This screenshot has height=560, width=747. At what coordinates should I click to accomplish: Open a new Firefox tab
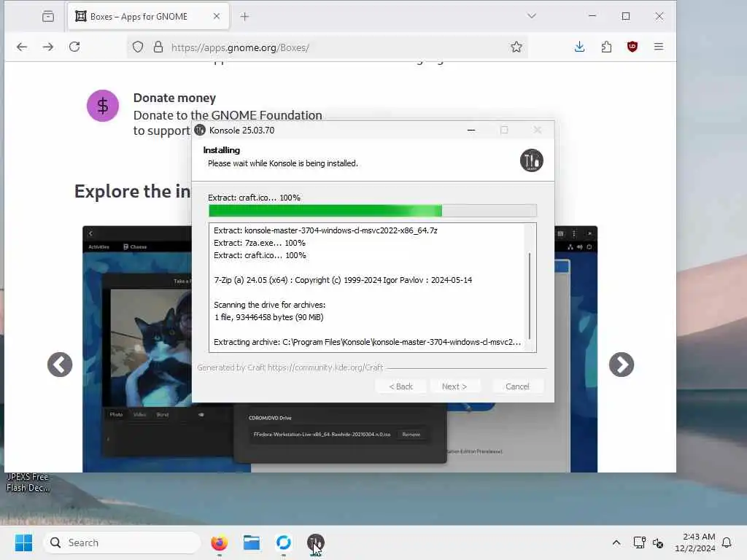click(244, 17)
